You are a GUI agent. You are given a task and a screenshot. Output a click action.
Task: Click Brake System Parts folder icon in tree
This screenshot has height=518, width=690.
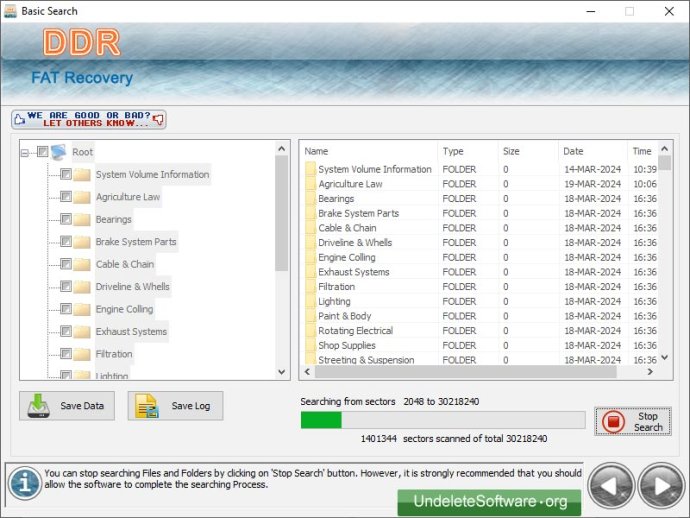pos(82,242)
